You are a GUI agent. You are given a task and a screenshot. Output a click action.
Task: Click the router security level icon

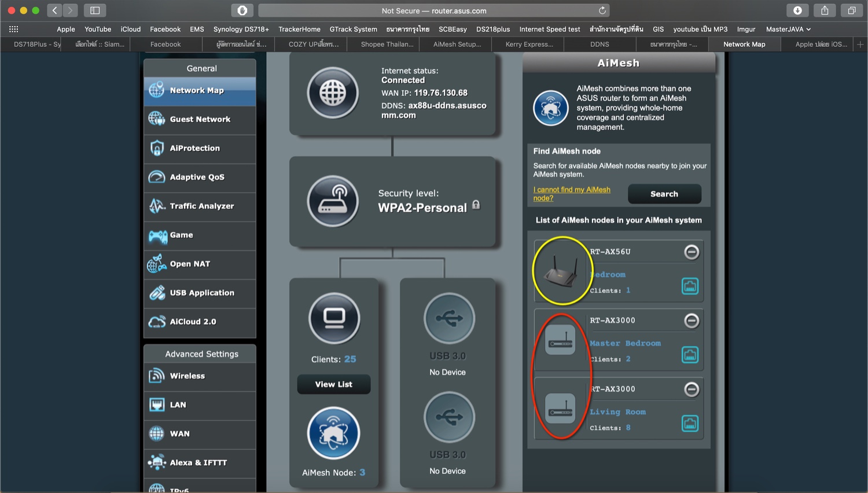333,201
